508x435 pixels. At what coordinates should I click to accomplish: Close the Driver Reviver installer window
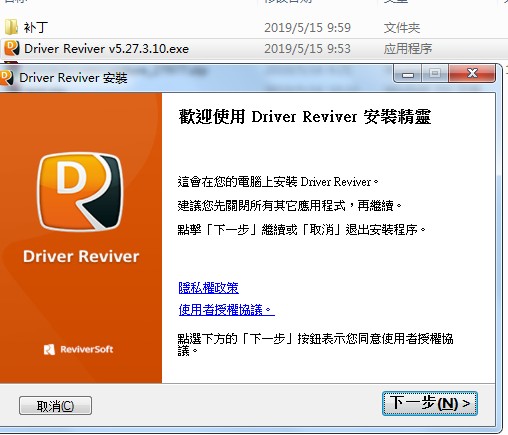(x=472, y=73)
